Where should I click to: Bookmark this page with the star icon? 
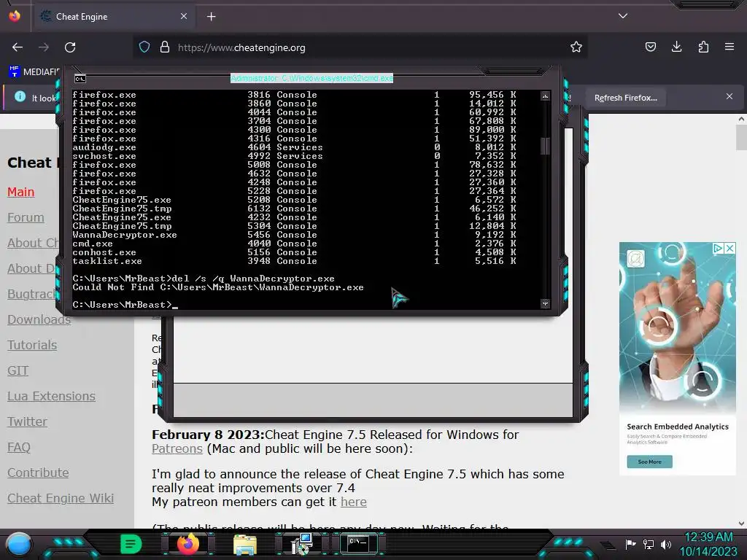[x=576, y=47]
